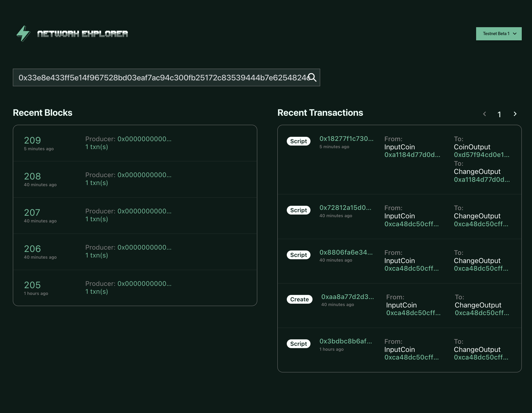Click the Network Explorer title text

[83, 34]
